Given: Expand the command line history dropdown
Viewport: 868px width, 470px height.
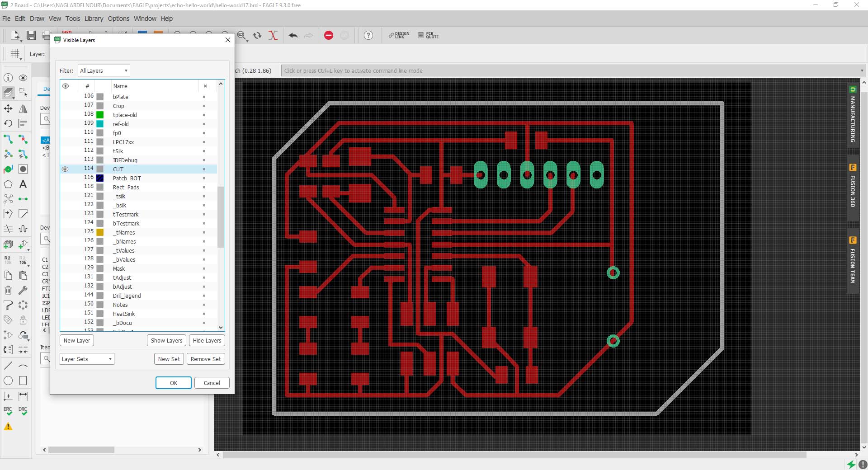Looking at the screenshot, I should 862,70.
